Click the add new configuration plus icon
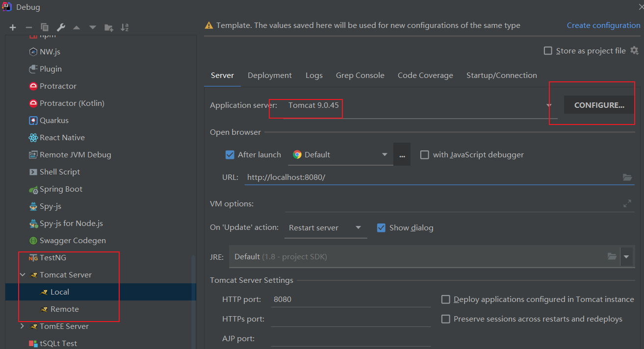This screenshot has width=644, height=349. (x=13, y=27)
